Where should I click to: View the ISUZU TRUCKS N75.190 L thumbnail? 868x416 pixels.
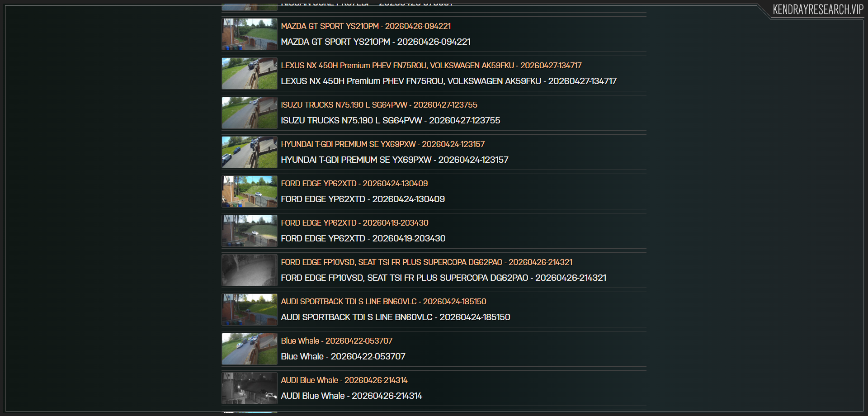[x=250, y=113]
